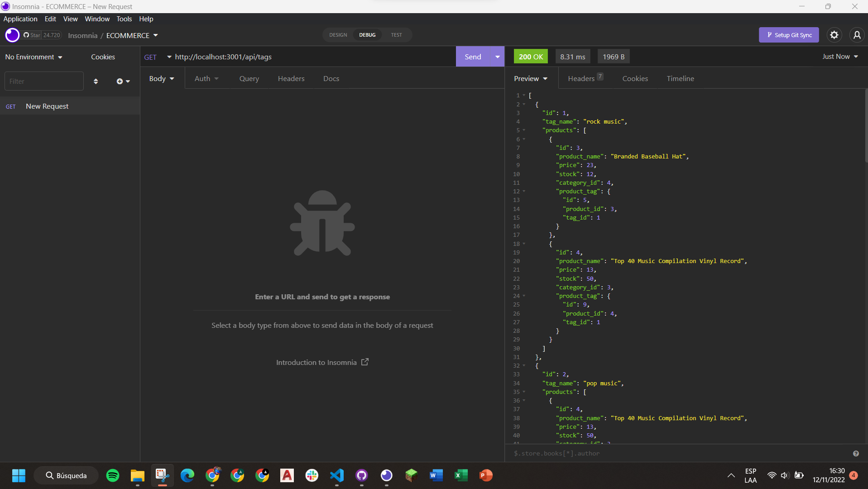
Task: Click the JSONPath filter input field
Action: 634,453
